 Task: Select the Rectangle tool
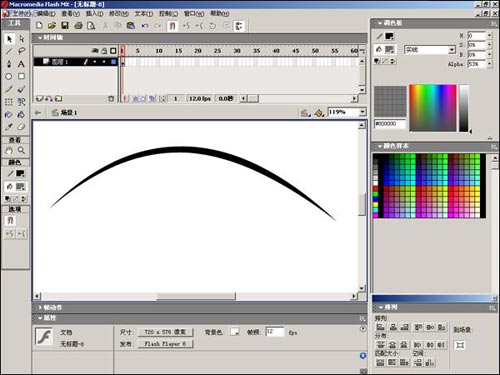click(x=21, y=76)
